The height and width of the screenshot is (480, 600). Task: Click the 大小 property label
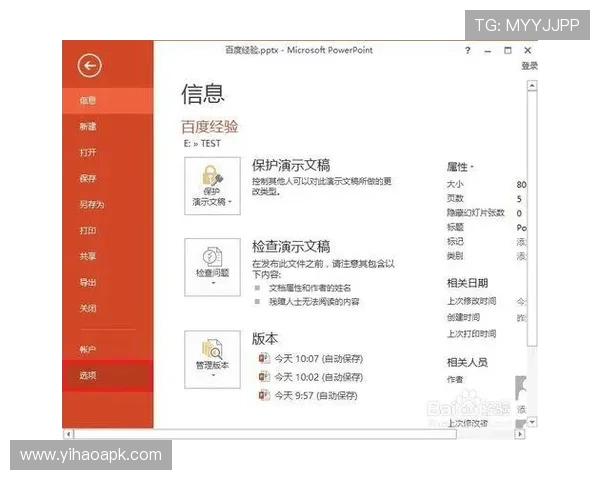coord(455,184)
